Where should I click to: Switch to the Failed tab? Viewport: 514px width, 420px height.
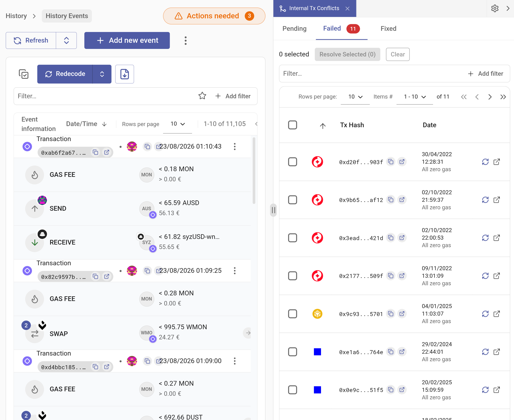point(341,28)
